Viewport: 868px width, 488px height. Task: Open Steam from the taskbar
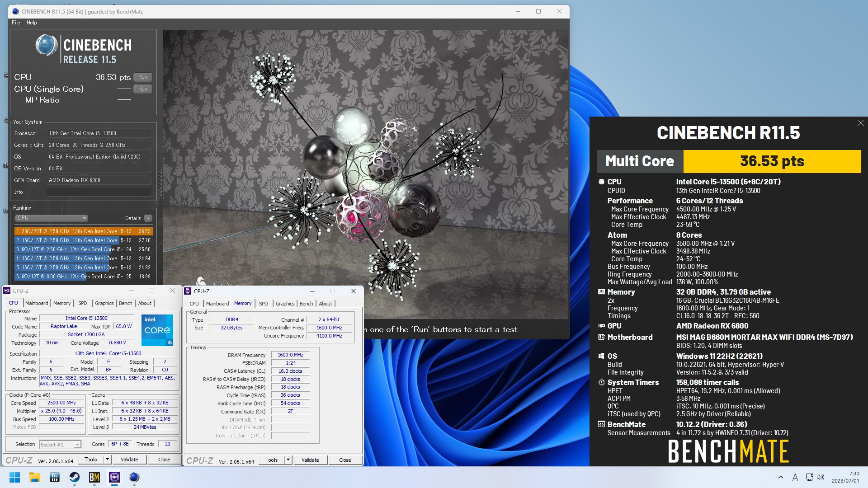point(74,477)
